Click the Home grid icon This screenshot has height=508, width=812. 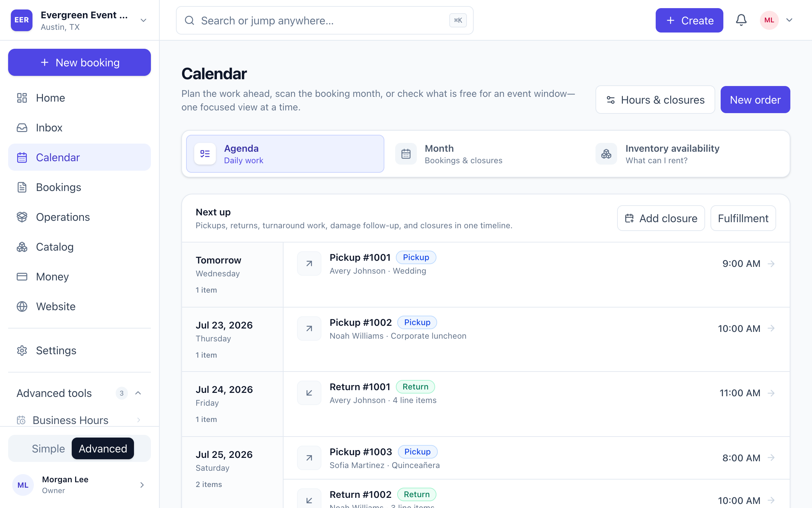pos(22,98)
